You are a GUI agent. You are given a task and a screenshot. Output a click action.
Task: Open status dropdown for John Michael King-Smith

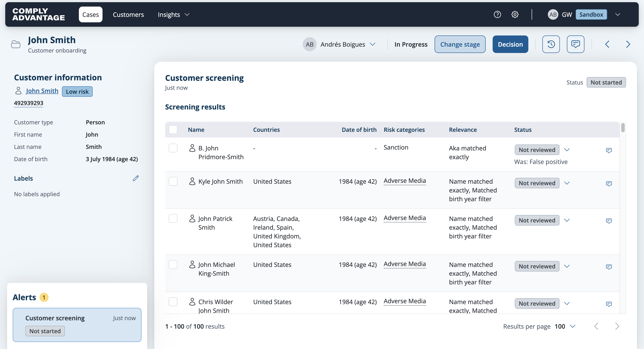pos(567,266)
